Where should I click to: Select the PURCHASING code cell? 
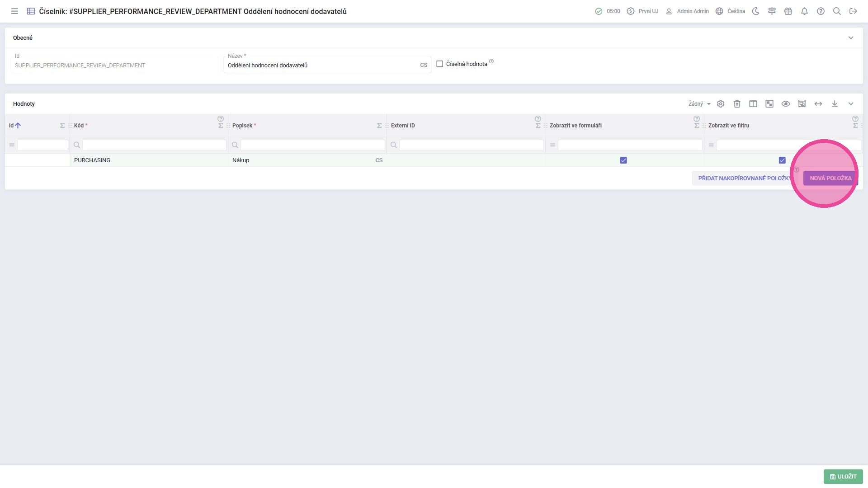(x=149, y=160)
